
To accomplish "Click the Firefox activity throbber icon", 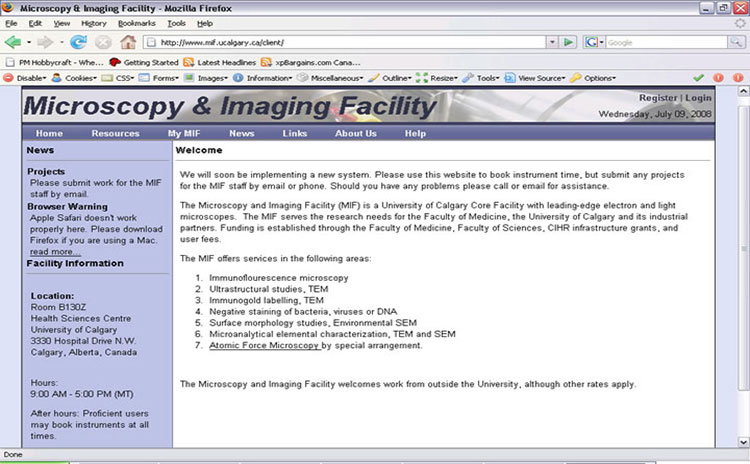I will (x=740, y=23).
